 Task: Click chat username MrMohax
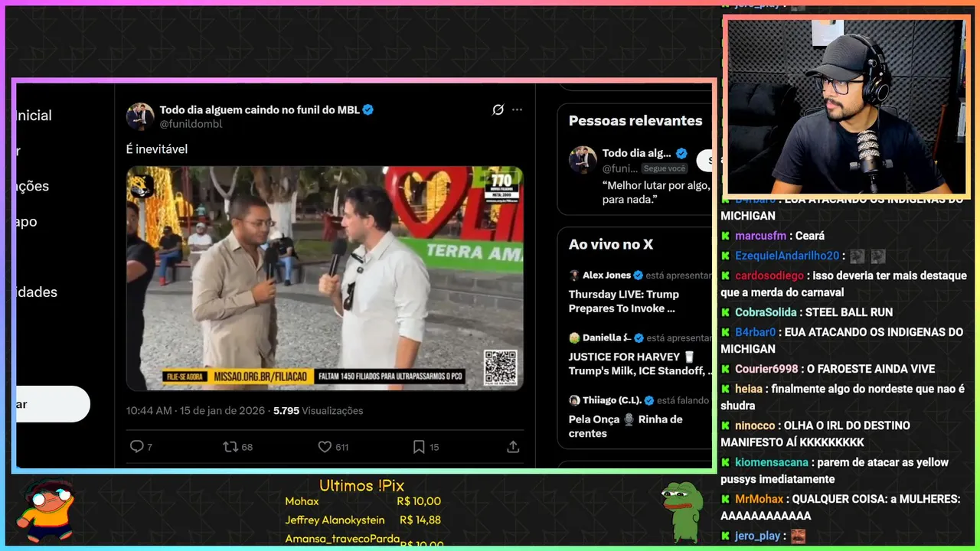(x=759, y=499)
